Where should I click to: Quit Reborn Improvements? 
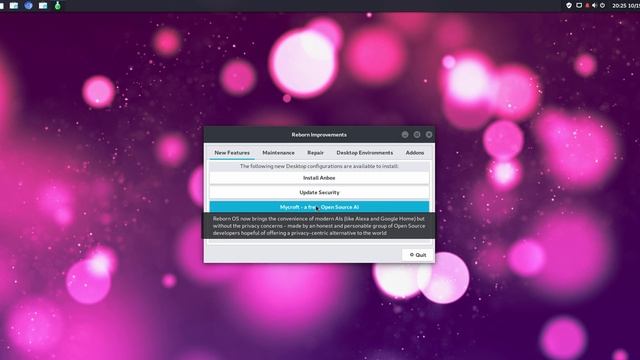[418, 255]
